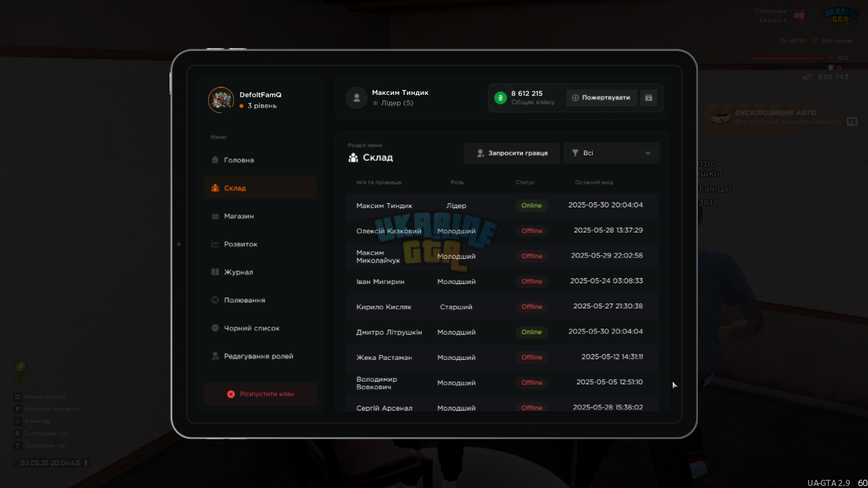Click the Меню гравця hint in HUD
The width and height of the screenshot is (868, 488).
[45, 396]
